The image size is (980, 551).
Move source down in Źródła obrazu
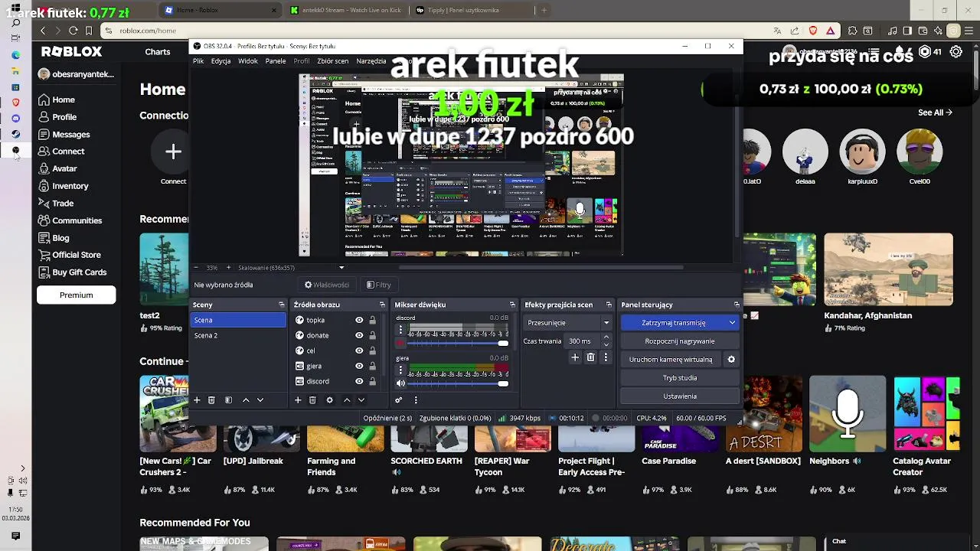point(361,400)
